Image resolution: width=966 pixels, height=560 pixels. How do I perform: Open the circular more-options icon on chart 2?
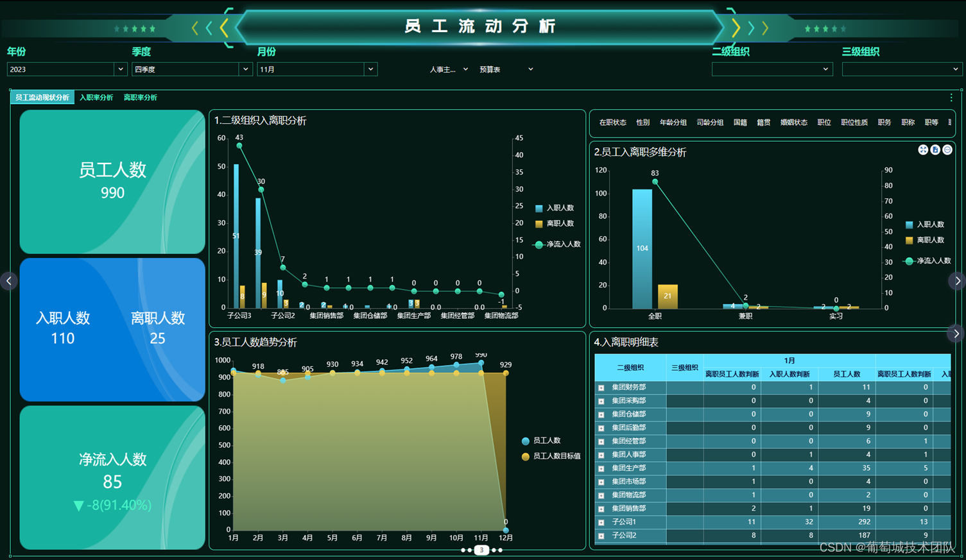pyautogui.click(x=947, y=150)
